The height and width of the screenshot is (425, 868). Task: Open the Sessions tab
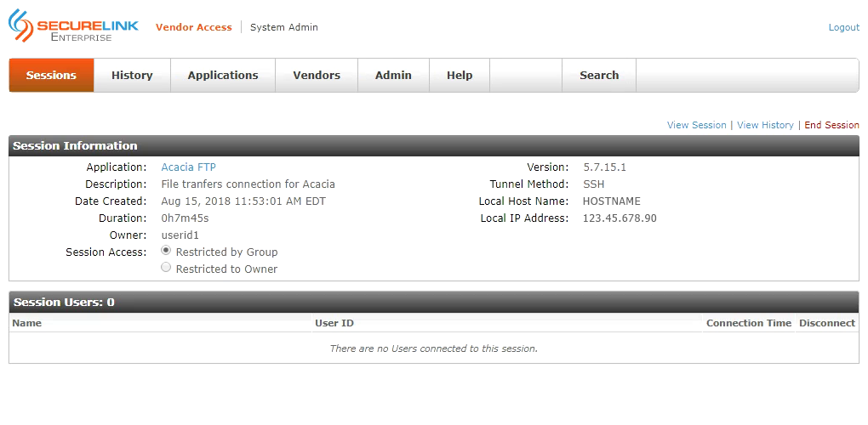pos(51,75)
